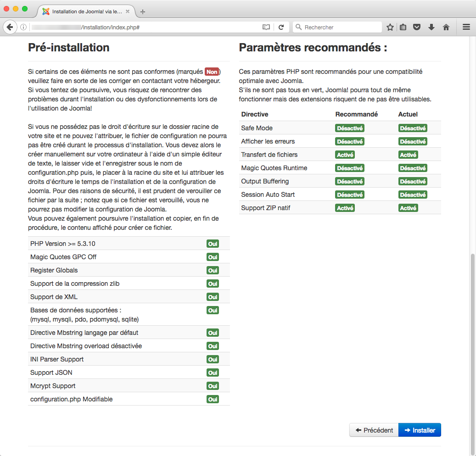Click Oui badge for Bases de données supportées
This screenshot has width=476, height=456.
tap(213, 311)
